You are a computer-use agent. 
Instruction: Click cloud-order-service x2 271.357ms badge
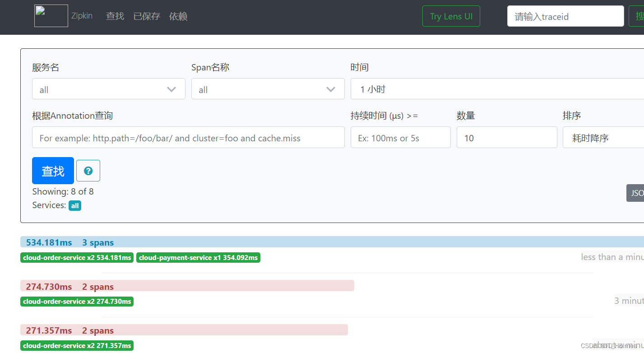(77, 345)
